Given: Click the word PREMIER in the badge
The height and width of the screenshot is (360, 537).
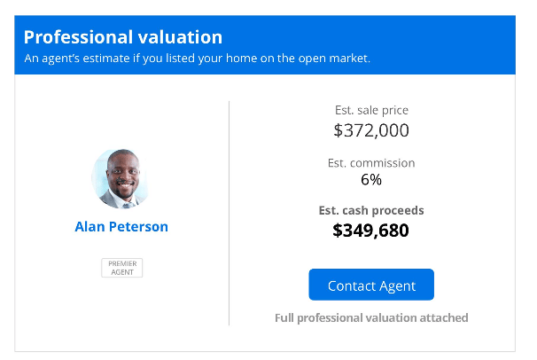Looking at the screenshot, I should click(122, 264).
